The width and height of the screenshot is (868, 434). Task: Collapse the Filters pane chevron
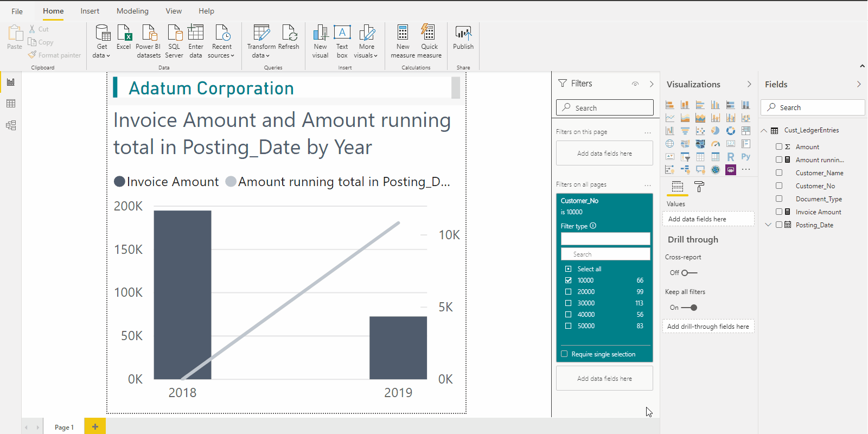pos(652,84)
